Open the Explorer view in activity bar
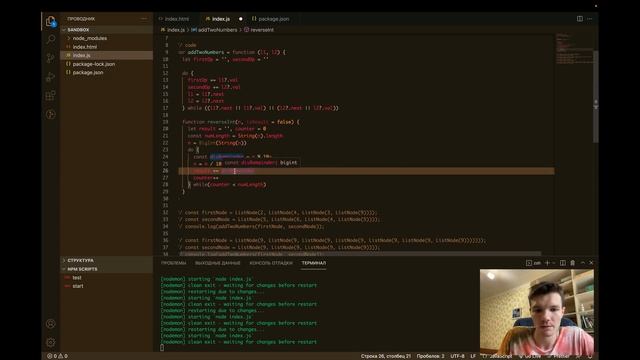Image resolution: width=640 pixels, height=360 pixels. click(51, 21)
